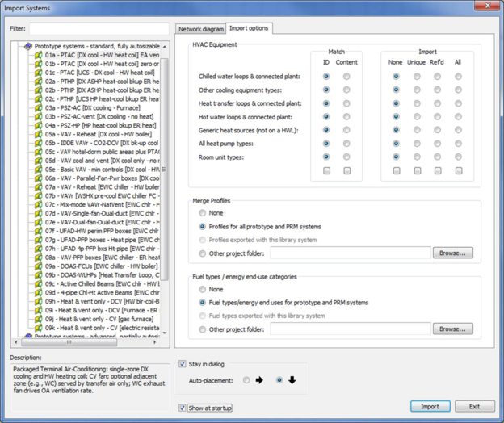Toggle the Show at startup checkbox
The width and height of the screenshot is (504, 423).
[183, 408]
